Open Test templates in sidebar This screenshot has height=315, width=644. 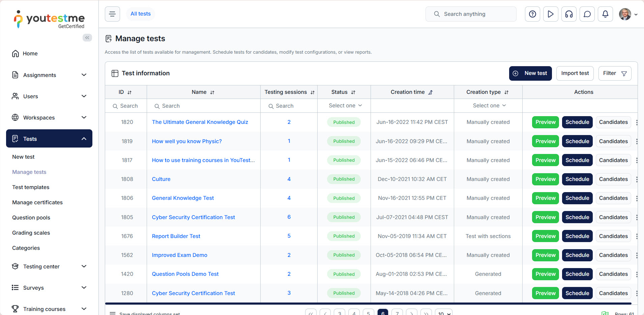(31, 187)
